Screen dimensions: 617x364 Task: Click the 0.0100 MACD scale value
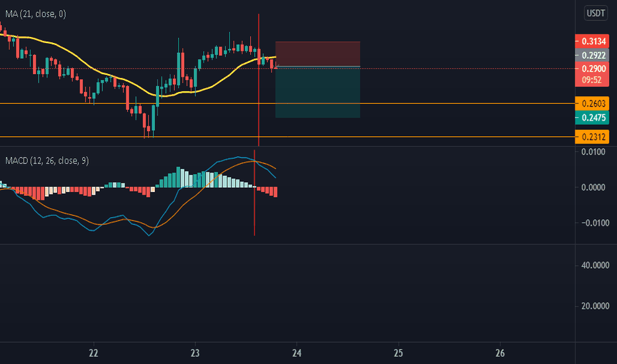point(593,152)
